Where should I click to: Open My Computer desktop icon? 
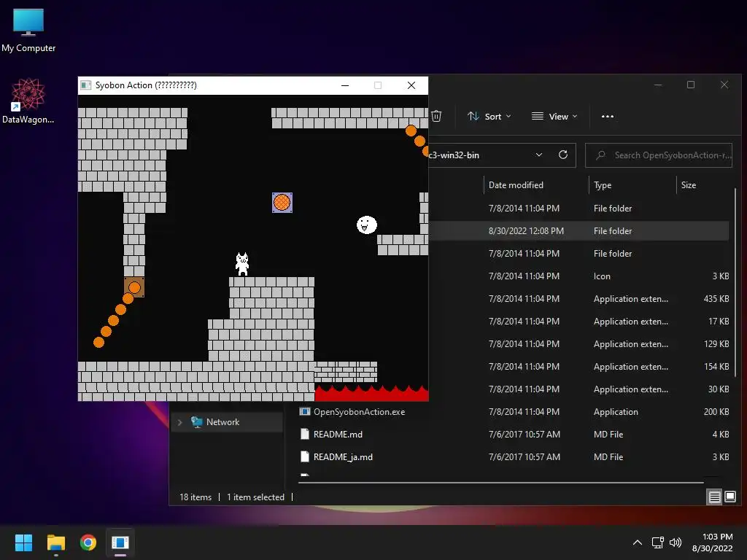28,30
